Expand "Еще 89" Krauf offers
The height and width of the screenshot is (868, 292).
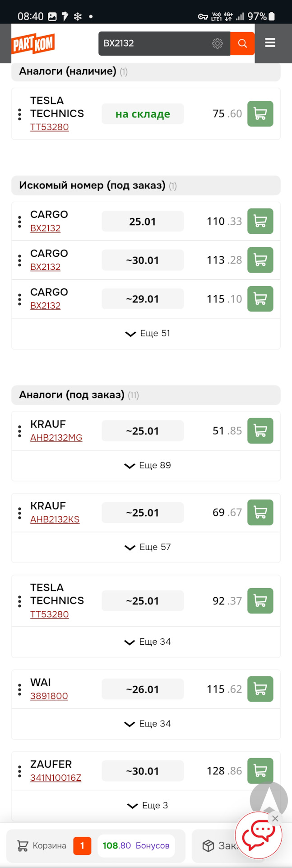point(148,466)
